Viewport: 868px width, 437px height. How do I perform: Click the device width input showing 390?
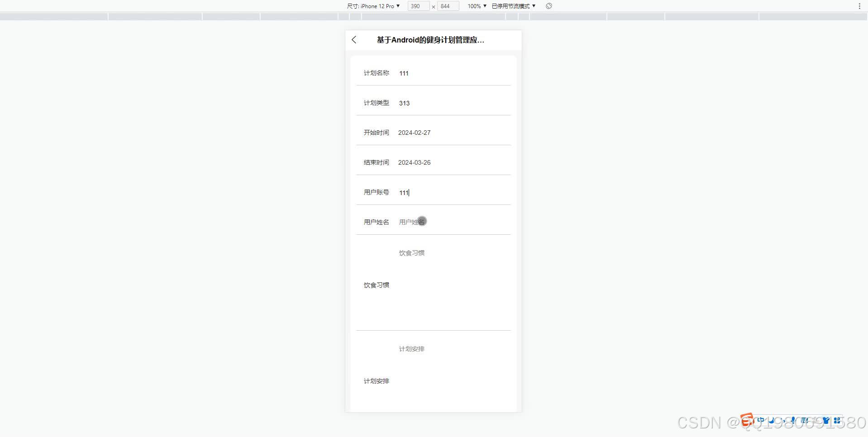tap(418, 6)
